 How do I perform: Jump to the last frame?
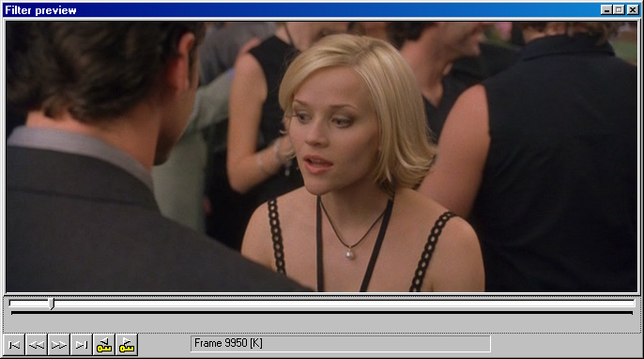tap(82, 345)
